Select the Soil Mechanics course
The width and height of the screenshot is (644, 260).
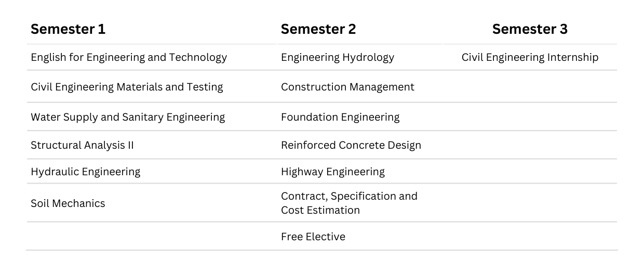pyautogui.click(x=68, y=203)
